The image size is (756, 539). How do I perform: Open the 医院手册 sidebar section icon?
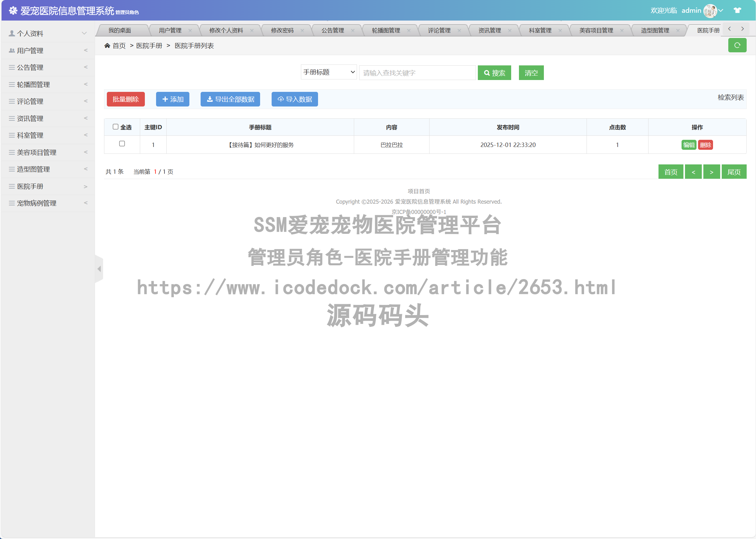11,186
